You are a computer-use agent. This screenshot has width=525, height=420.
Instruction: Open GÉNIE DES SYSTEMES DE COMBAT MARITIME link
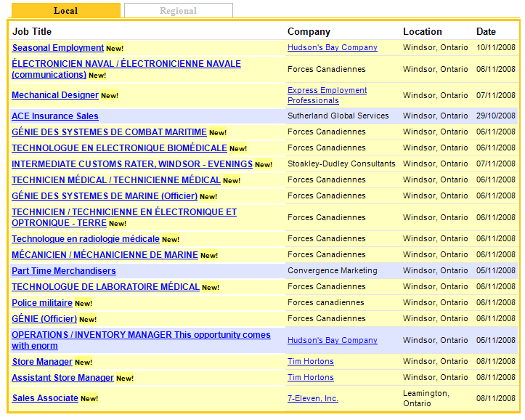pos(109,132)
